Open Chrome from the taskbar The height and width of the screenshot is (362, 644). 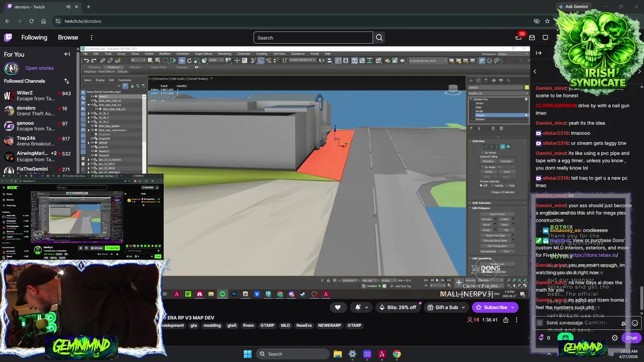coord(397,354)
